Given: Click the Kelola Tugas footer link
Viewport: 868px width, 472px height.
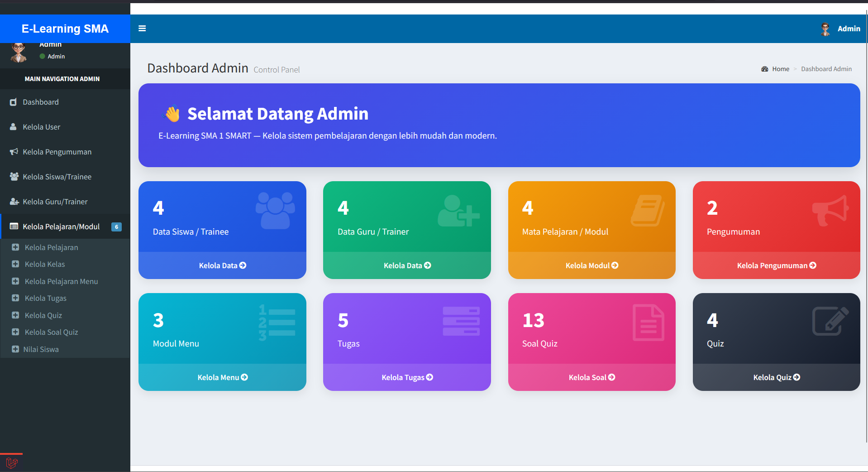Looking at the screenshot, I should coord(407,377).
